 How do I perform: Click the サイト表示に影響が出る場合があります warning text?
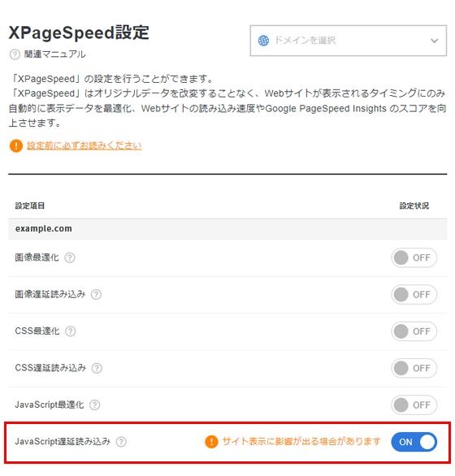301,441
